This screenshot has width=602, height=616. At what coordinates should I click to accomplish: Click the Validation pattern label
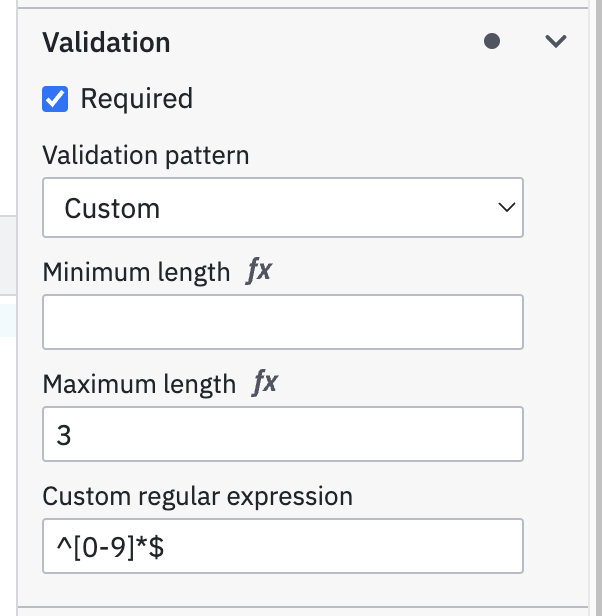[x=146, y=156]
